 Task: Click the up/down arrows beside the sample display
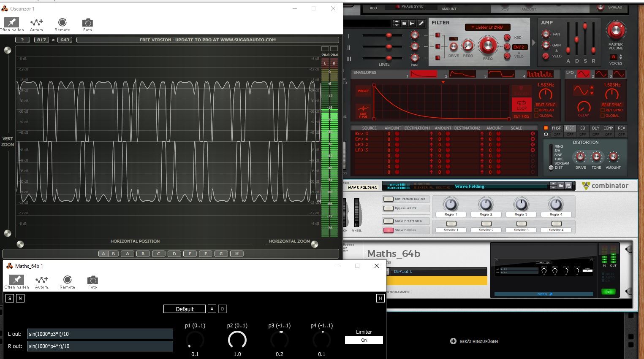pos(396,23)
